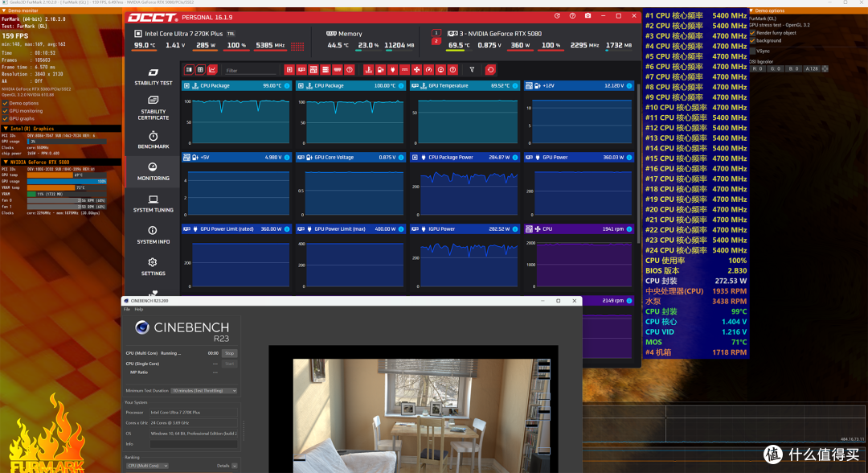Open Cinebench File menu
The height and width of the screenshot is (473, 868).
coord(127,309)
